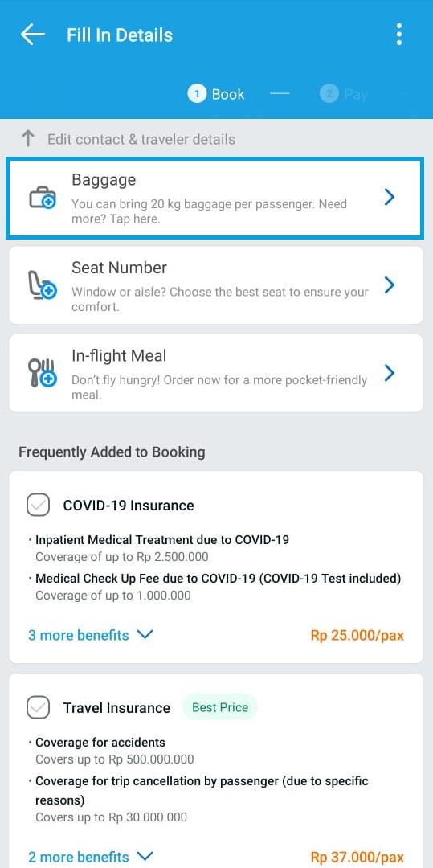
Task: Tap the Rp 25.000/pax price
Action: point(357,636)
